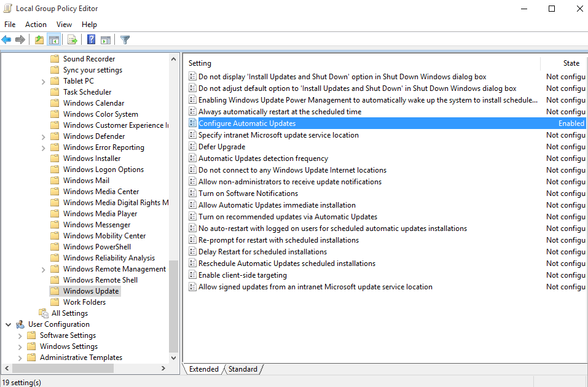The height and width of the screenshot is (387, 588).
Task: Switch to the Extended tab
Action: click(203, 369)
